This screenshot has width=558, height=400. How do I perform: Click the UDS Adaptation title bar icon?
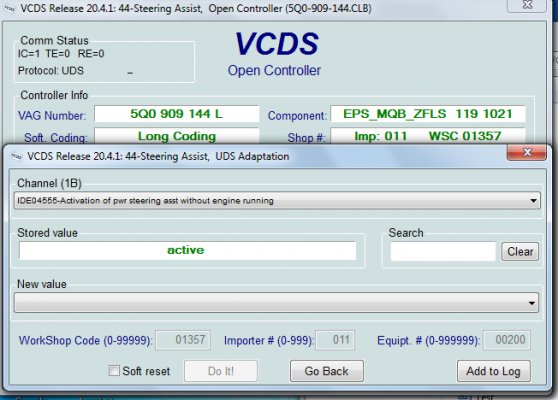tap(16, 156)
